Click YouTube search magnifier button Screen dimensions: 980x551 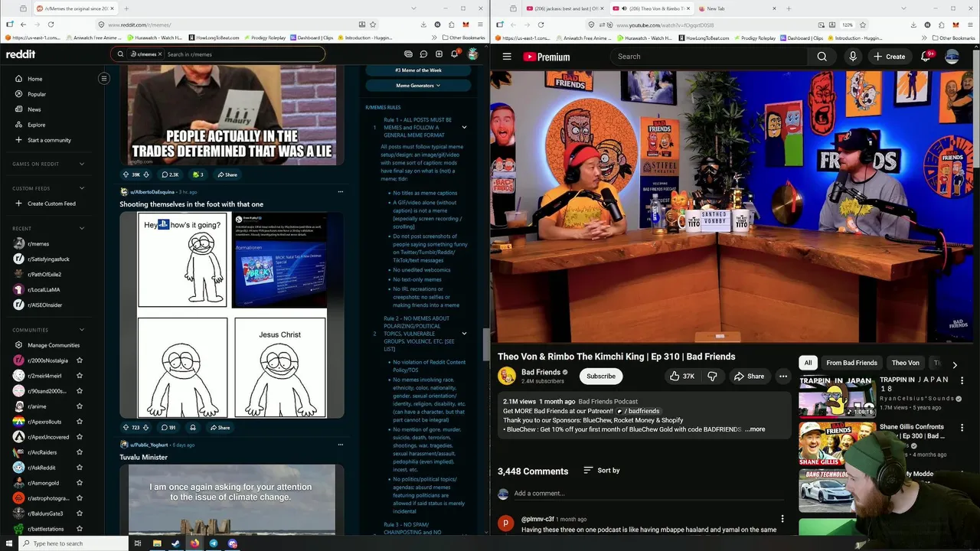click(x=822, y=57)
